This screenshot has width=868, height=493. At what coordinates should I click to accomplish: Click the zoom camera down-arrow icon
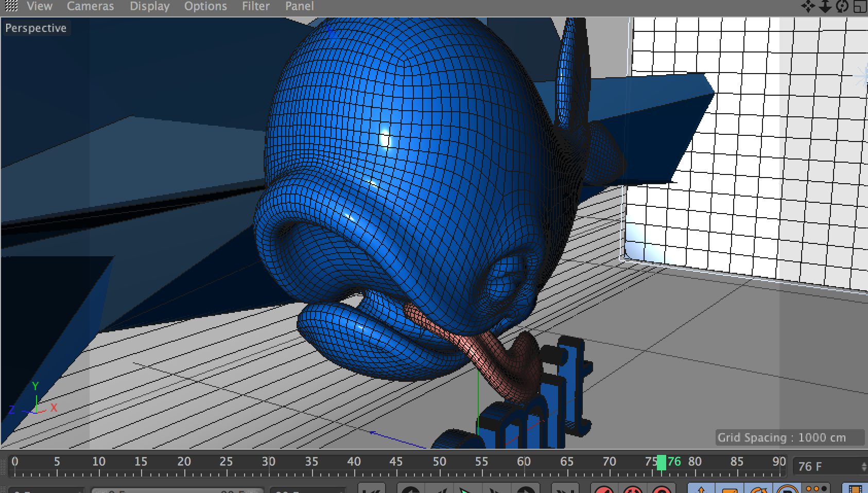coord(825,7)
